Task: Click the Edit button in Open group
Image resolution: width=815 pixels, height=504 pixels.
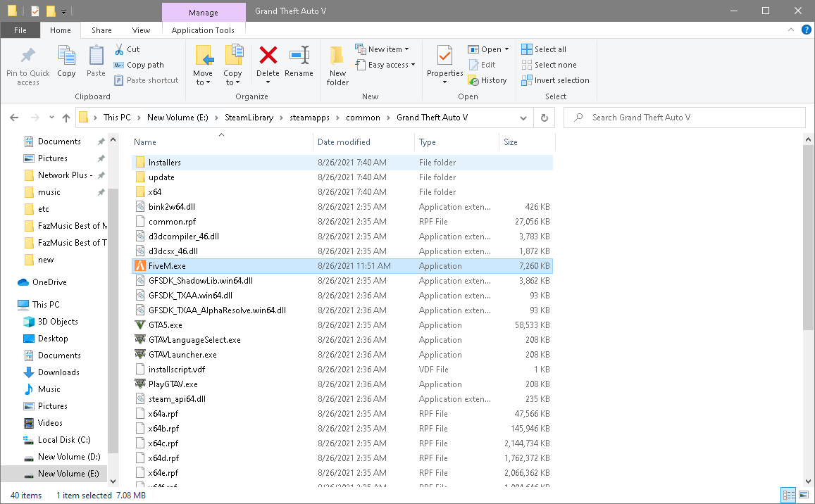Action: click(x=483, y=65)
